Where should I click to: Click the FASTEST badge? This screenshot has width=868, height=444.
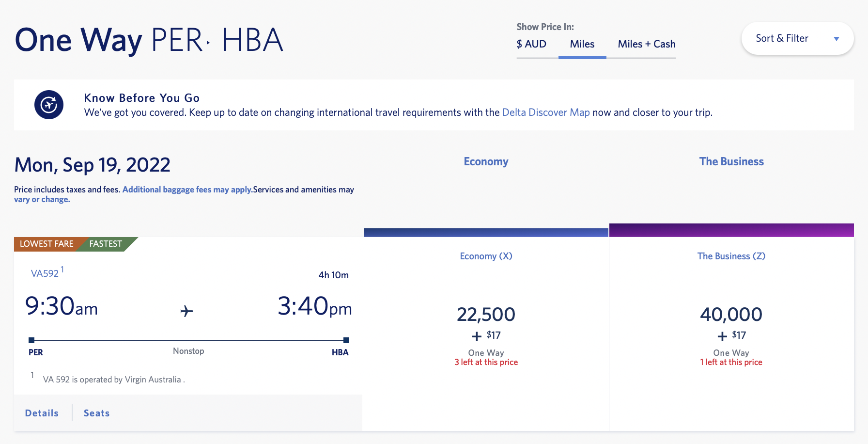pyautogui.click(x=106, y=244)
